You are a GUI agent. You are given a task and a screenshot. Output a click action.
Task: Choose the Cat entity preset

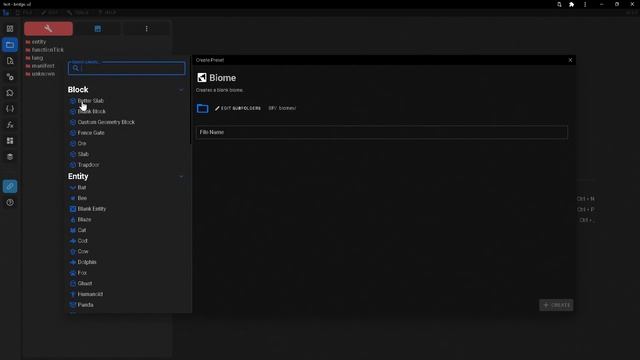pyautogui.click(x=78, y=230)
